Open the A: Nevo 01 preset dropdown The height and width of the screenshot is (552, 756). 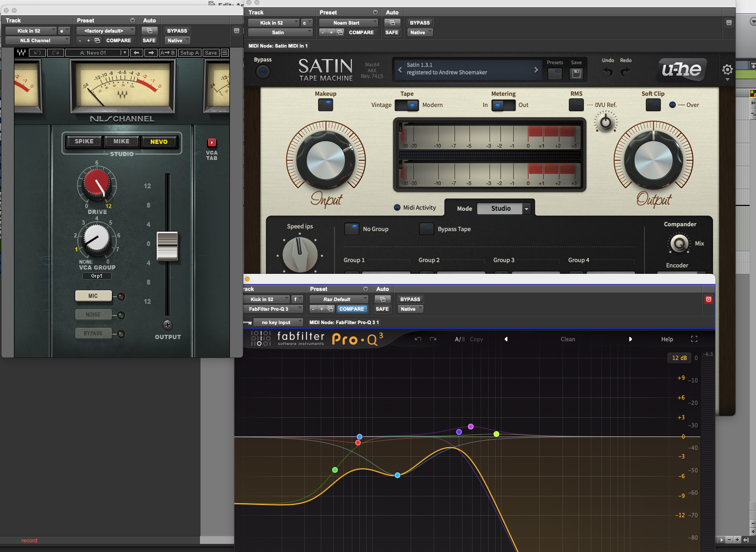[97, 52]
